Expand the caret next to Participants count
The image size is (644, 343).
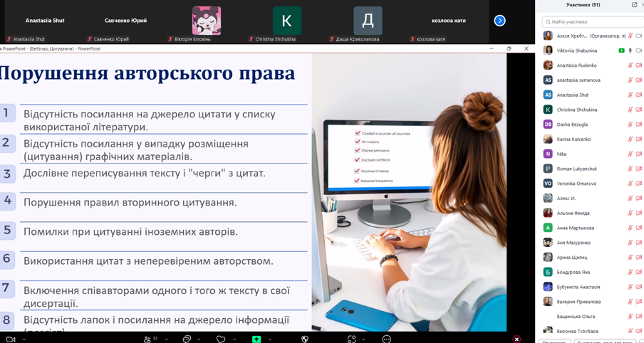click(166, 339)
